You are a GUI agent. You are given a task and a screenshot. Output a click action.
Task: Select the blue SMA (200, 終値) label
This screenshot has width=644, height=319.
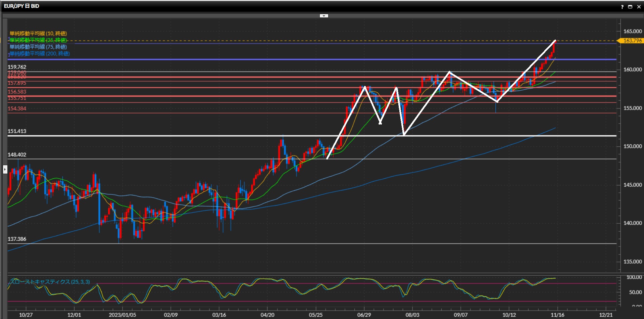pyautogui.click(x=40, y=54)
